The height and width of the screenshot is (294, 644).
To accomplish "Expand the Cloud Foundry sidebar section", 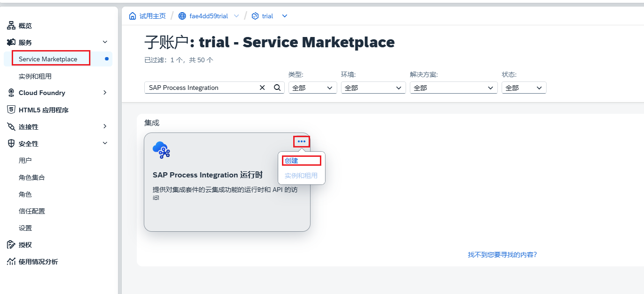I will (x=105, y=93).
